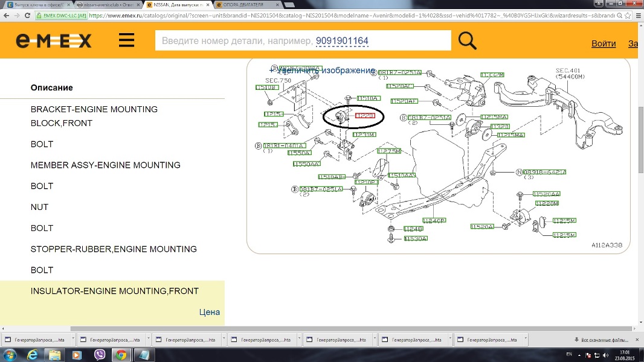
Task: Click the Войти login link
Action: pos(604,43)
